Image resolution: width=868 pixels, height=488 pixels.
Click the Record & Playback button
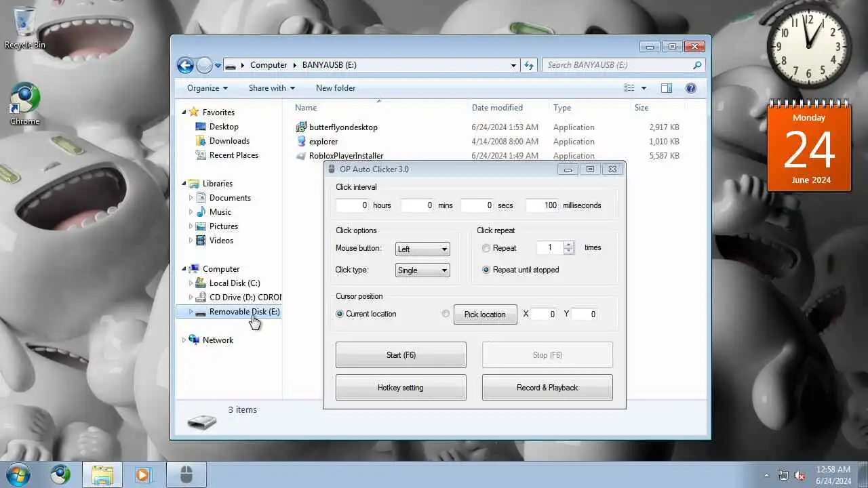click(547, 388)
